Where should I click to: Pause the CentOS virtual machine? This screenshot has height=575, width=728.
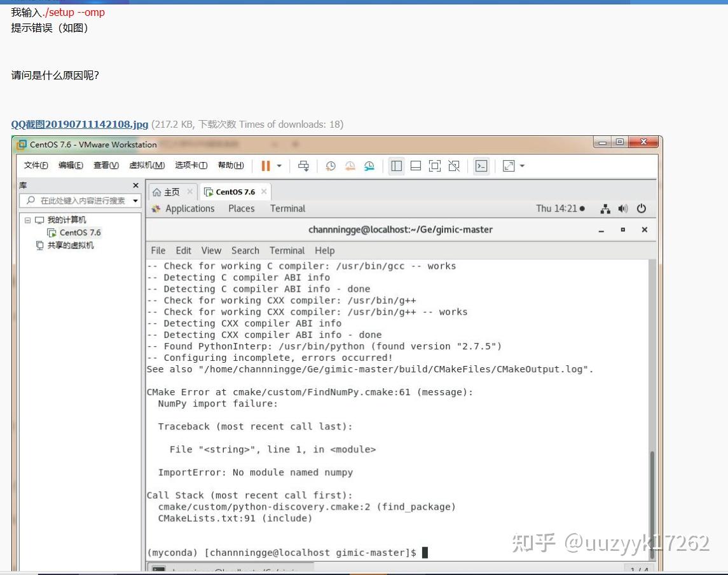point(266,166)
